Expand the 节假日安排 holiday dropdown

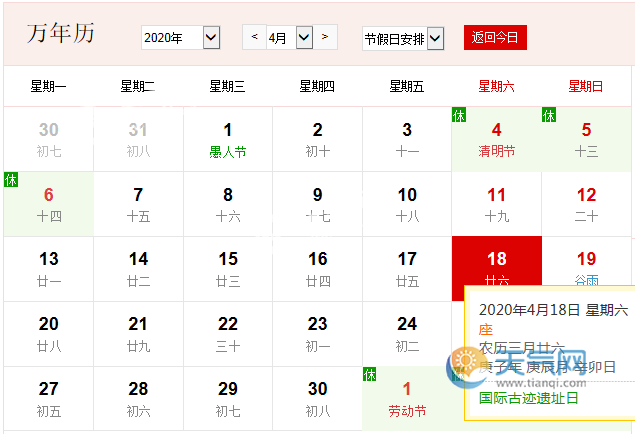(403, 39)
